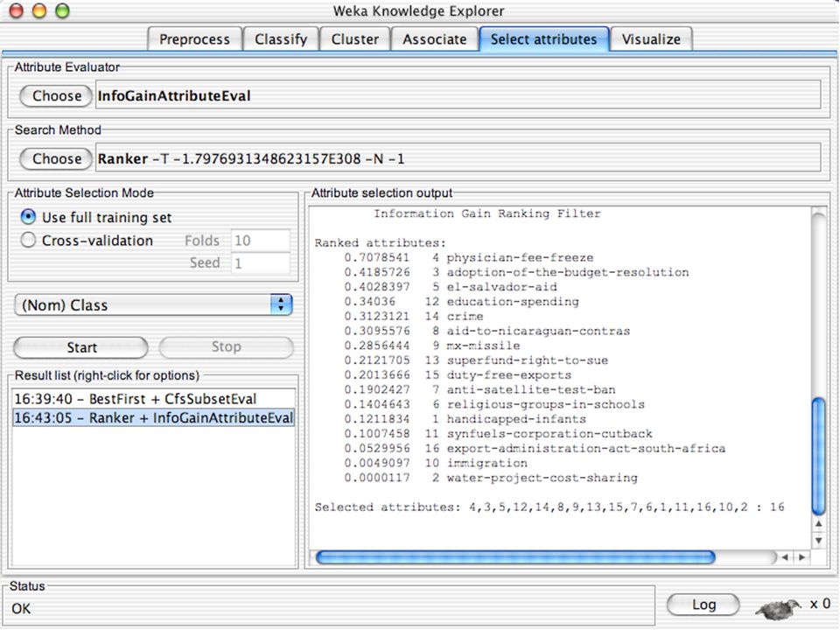Image resolution: width=840 pixels, height=630 pixels.
Task: Click the output scroll left arrow
Action: click(785, 557)
